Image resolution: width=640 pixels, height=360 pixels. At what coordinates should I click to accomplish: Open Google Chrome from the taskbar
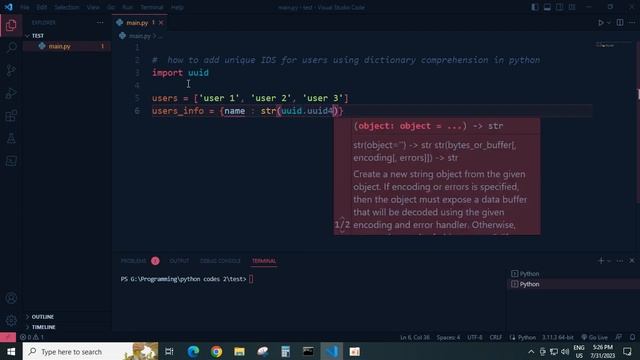click(x=216, y=351)
